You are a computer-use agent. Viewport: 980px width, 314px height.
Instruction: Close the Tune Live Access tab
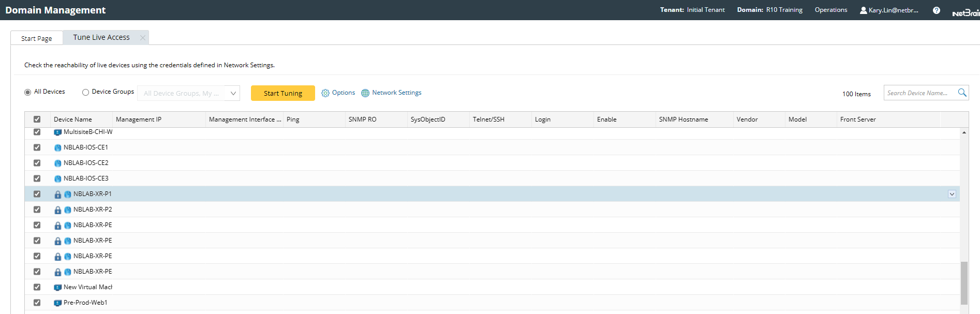142,38
